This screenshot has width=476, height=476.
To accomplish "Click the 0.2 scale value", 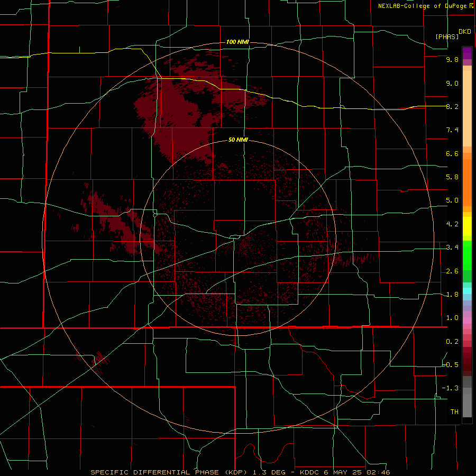I will pyautogui.click(x=452, y=342).
